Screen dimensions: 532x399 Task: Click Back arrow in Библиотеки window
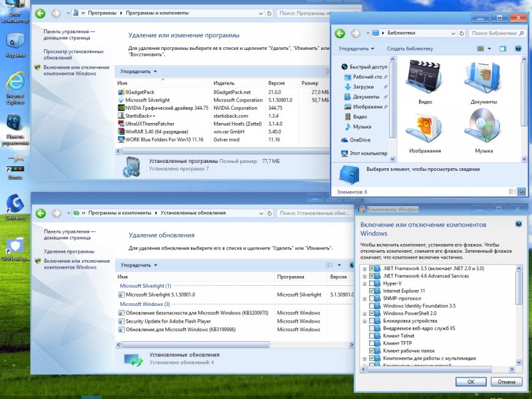340,33
